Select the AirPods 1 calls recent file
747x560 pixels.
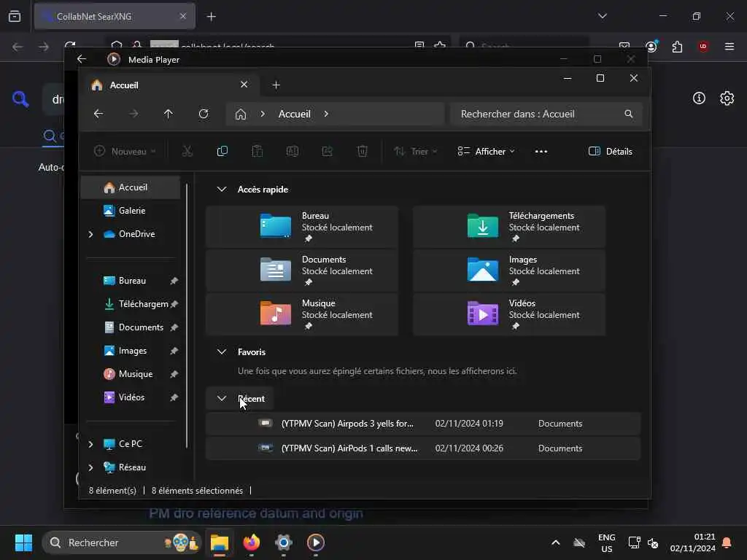(x=423, y=448)
